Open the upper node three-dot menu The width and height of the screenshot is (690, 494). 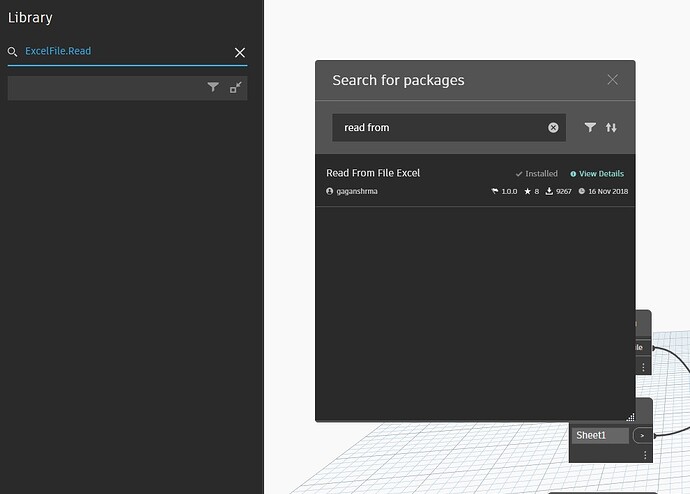(x=643, y=367)
